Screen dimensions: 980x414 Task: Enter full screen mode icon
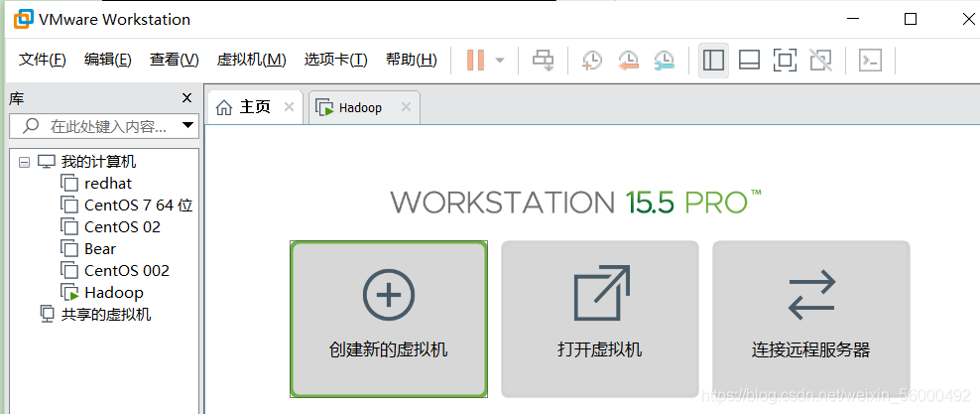pos(785,60)
